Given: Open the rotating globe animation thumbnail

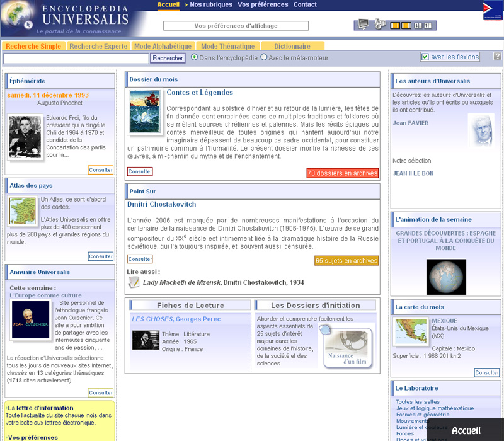Looking at the screenshot, I should tap(446, 277).
